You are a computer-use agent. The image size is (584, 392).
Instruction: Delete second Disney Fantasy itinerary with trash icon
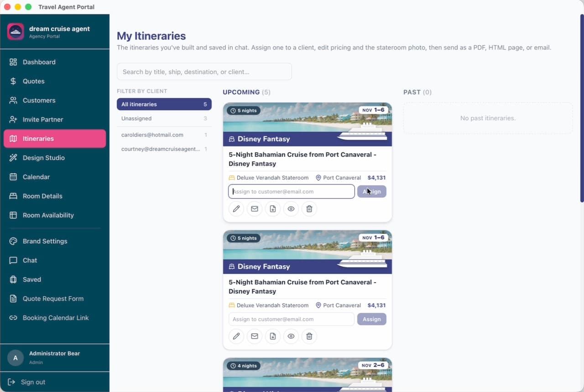[x=309, y=336]
